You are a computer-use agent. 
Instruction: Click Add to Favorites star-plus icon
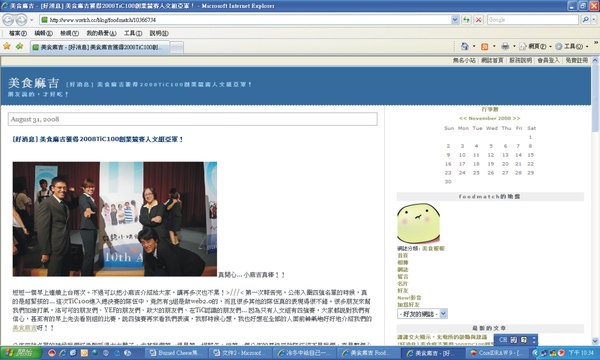click(19, 47)
